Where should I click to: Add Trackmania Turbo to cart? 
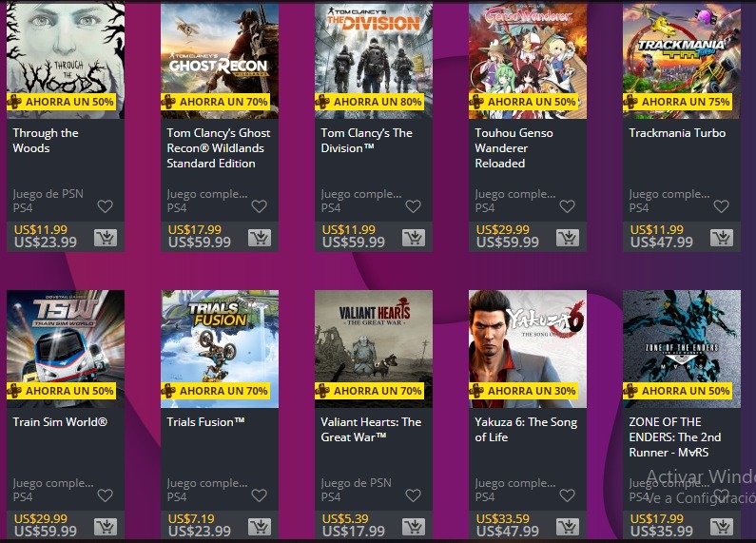[x=722, y=237]
